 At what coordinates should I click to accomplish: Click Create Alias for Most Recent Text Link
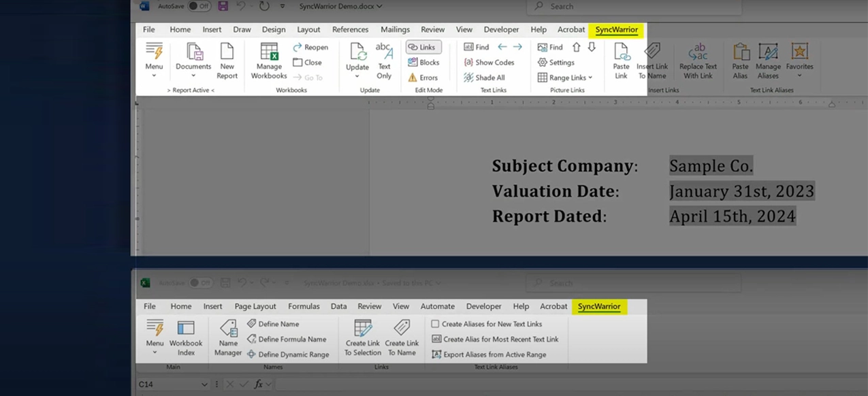pyautogui.click(x=495, y=339)
